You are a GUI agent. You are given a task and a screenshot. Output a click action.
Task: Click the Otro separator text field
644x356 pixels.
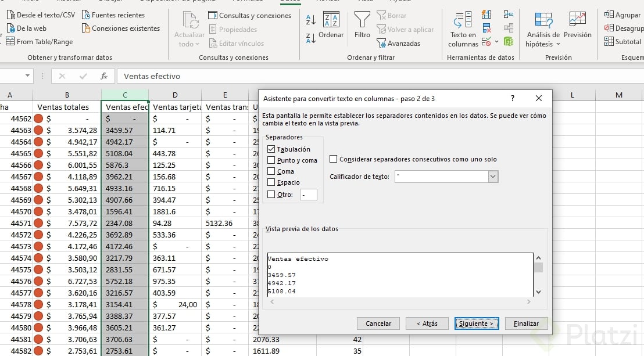309,195
